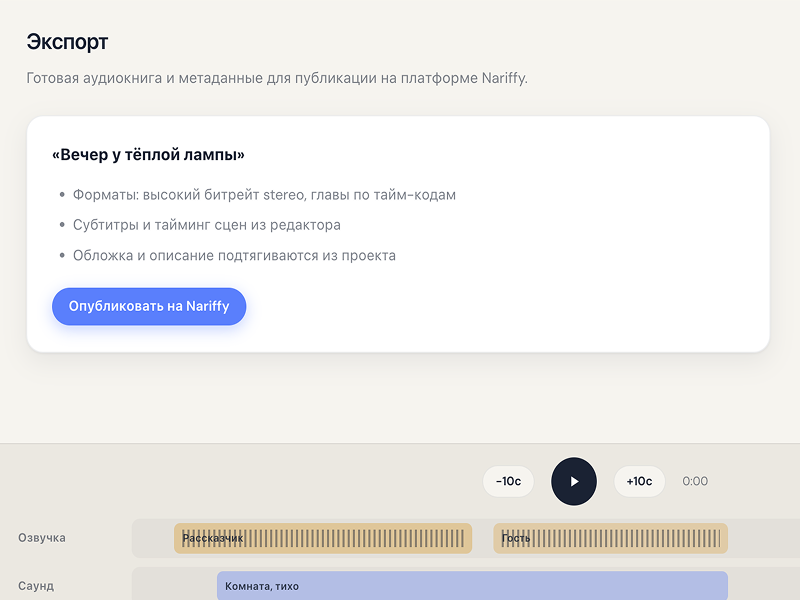This screenshot has width=800, height=600.
Task: Click the 0:00 playback time readout
Action: pyautogui.click(x=695, y=481)
